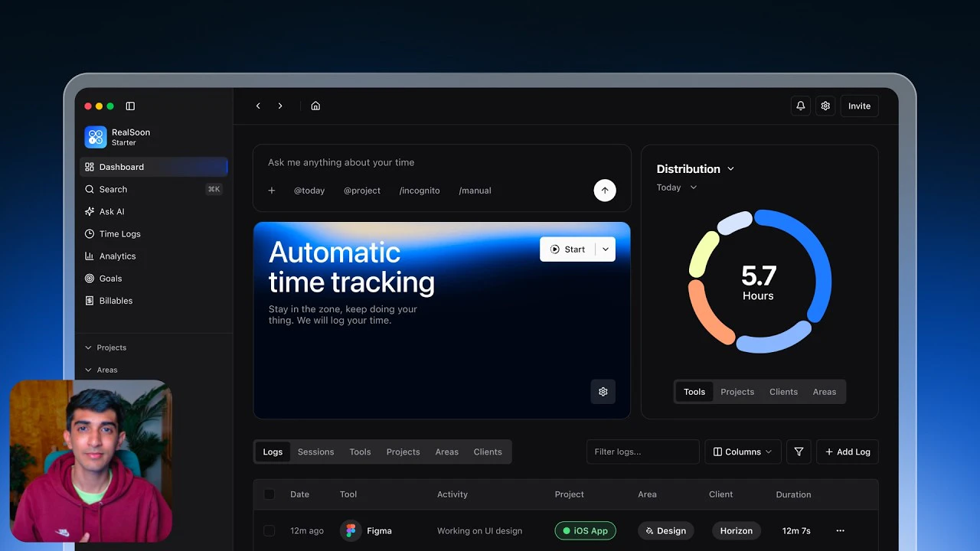Open the home icon in top bar
The image size is (980, 551).
click(x=315, y=106)
